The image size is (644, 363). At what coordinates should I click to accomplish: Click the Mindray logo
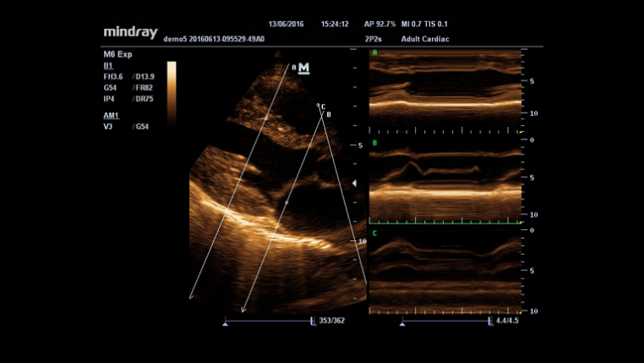[129, 31]
